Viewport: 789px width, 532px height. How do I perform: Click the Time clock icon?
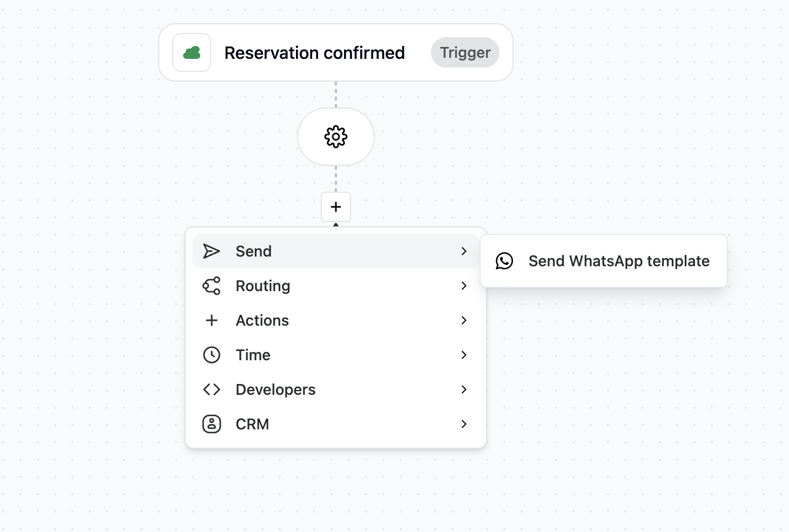click(x=212, y=355)
